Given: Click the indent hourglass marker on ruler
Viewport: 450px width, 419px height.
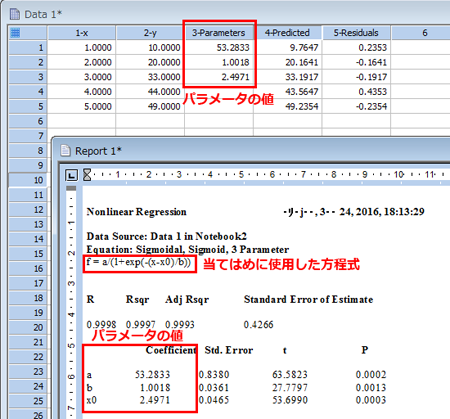Looking at the screenshot, I should tap(87, 174).
